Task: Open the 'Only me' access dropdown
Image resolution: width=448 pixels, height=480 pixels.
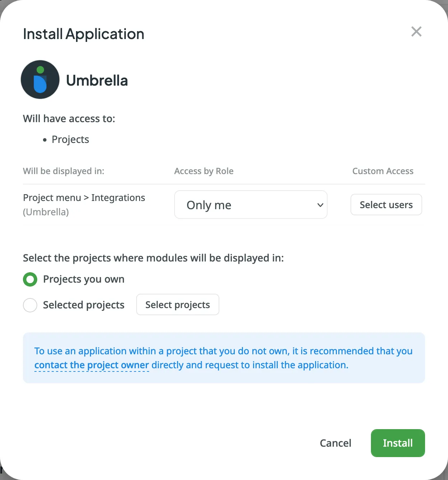Action: (x=251, y=205)
